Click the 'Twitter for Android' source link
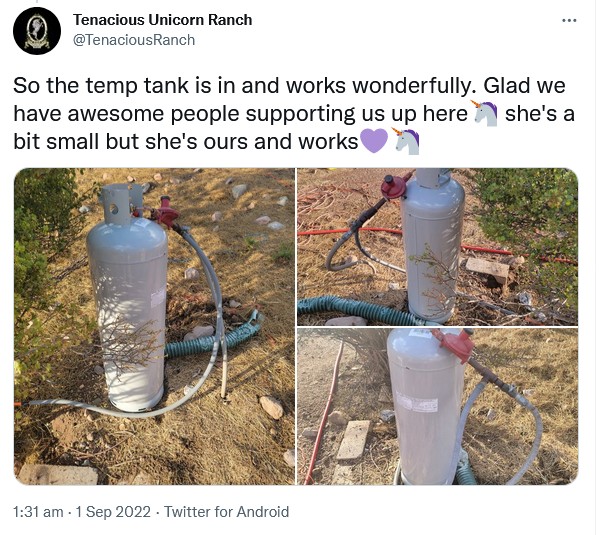Viewport: 605px width, 535px height. [226, 512]
